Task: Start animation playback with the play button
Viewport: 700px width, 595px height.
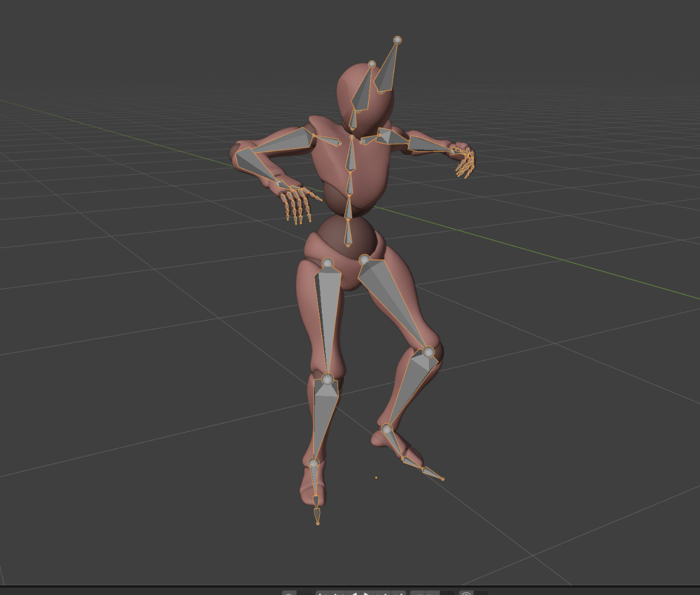Action: (x=367, y=593)
